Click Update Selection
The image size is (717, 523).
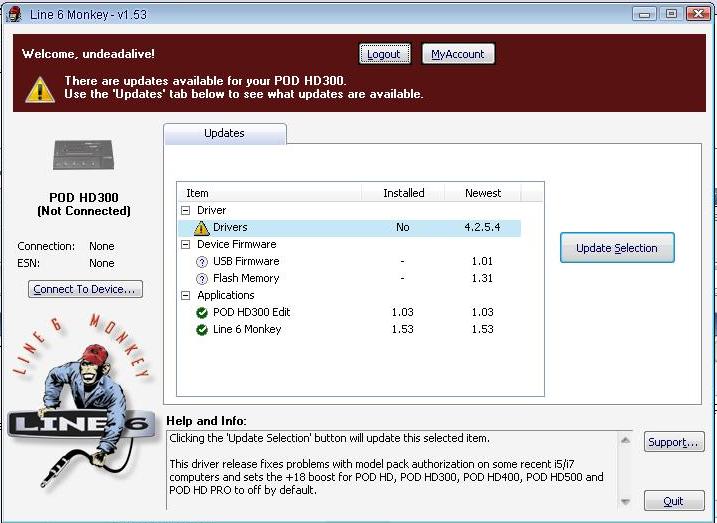(x=617, y=248)
